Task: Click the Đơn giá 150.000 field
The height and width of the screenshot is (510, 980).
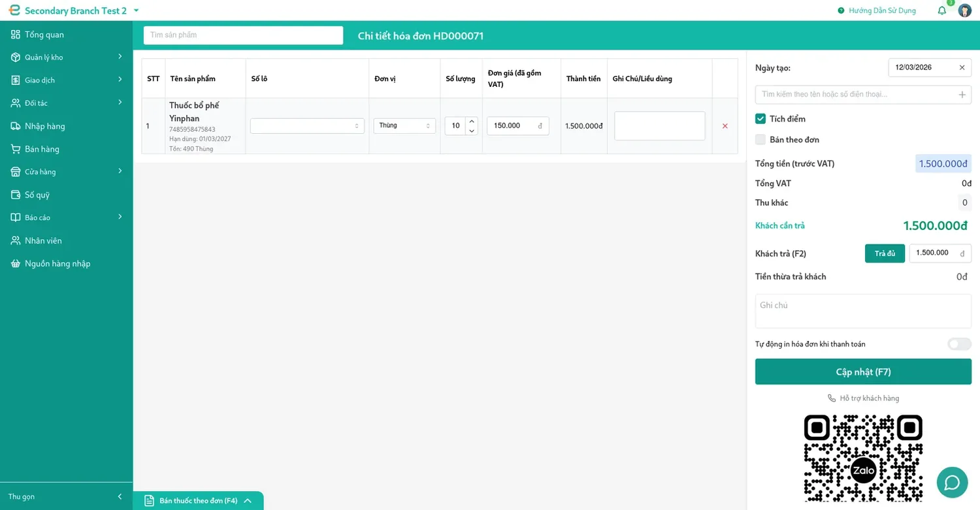Action: pyautogui.click(x=517, y=126)
